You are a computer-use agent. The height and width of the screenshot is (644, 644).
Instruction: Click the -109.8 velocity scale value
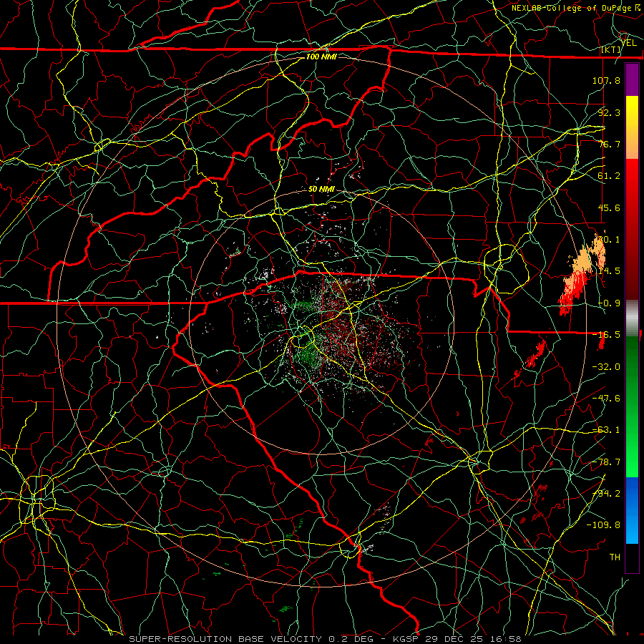[x=603, y=525]
